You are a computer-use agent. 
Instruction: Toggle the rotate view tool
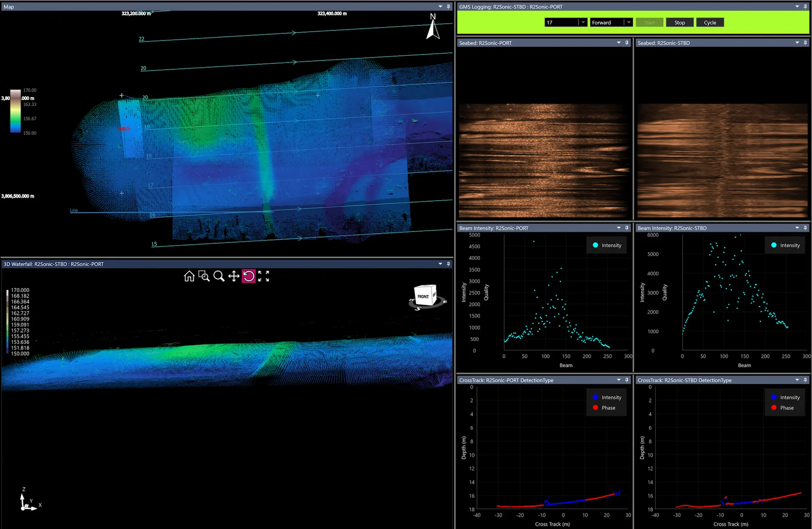249,276
